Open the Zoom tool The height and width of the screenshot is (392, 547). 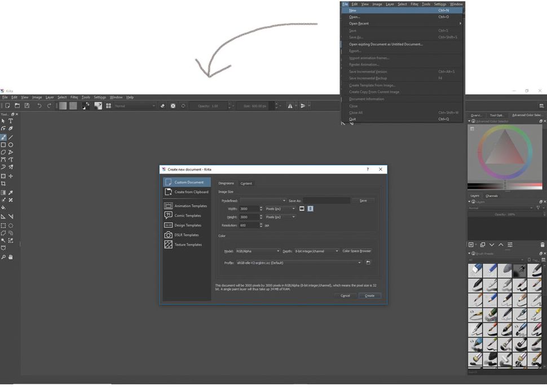point(3,257)
